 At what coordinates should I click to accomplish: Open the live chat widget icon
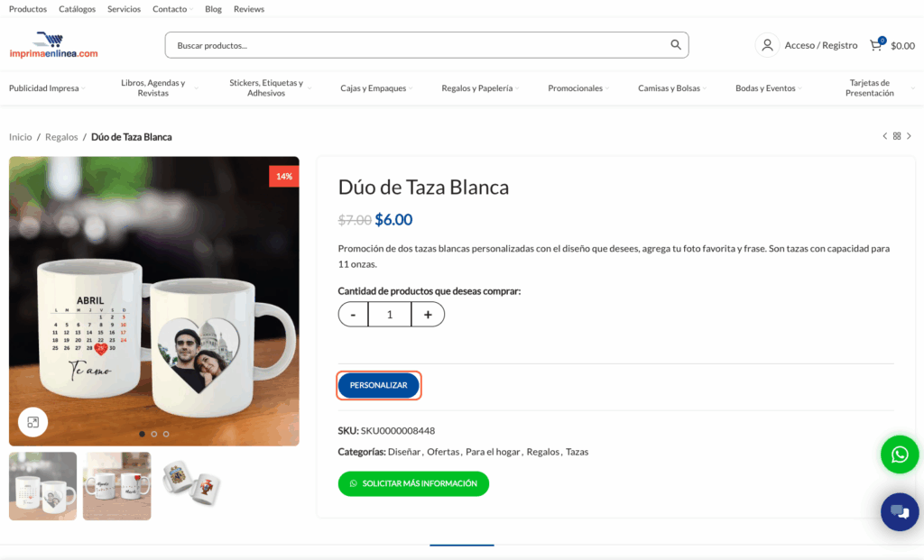(x=900, y=512)
